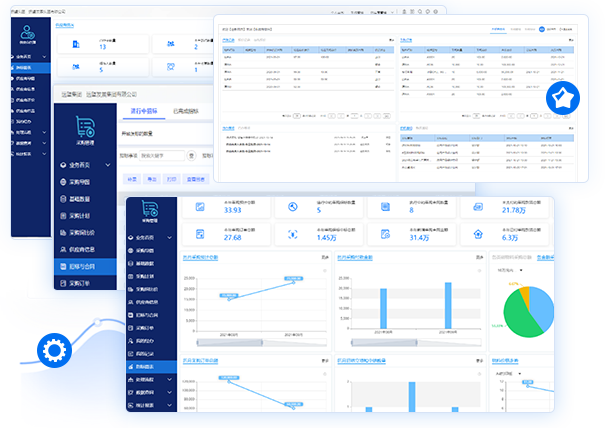Viewport: 605px width, 428px height.
Task: Click the 导出 button
Action: tap(152, 179)
